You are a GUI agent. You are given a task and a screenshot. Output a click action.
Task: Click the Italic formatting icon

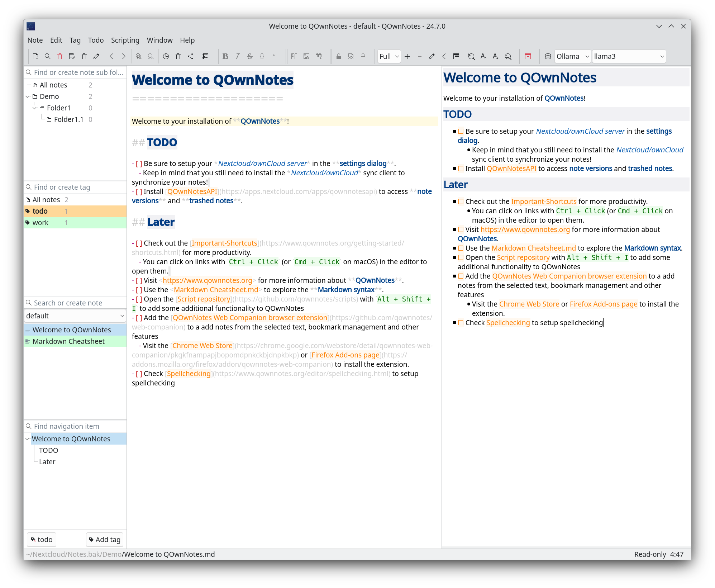pos(237,56)
